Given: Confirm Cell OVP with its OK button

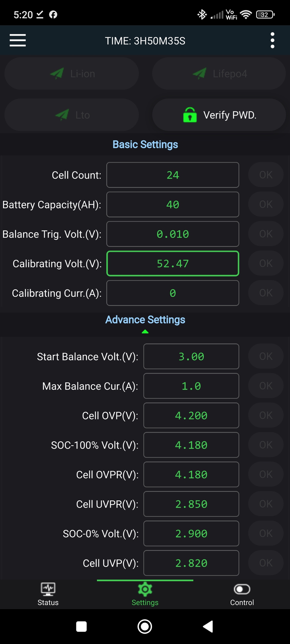Looking at the screenshot, I should pos(266,416).
